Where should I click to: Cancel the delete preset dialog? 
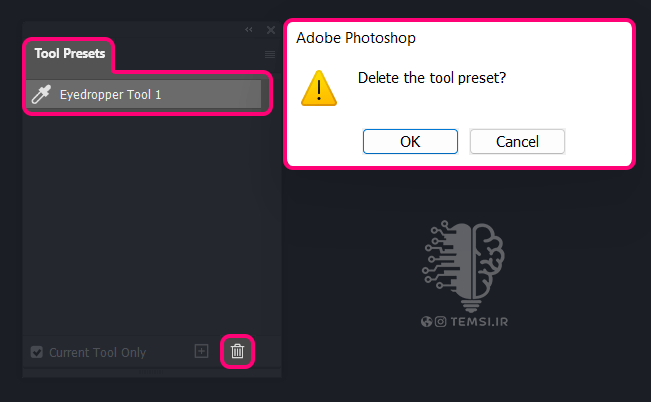tap(517, 142)
